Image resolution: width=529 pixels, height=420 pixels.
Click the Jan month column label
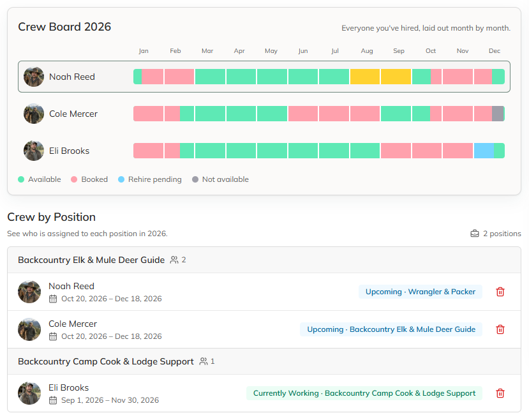click(x=144, y=51)
